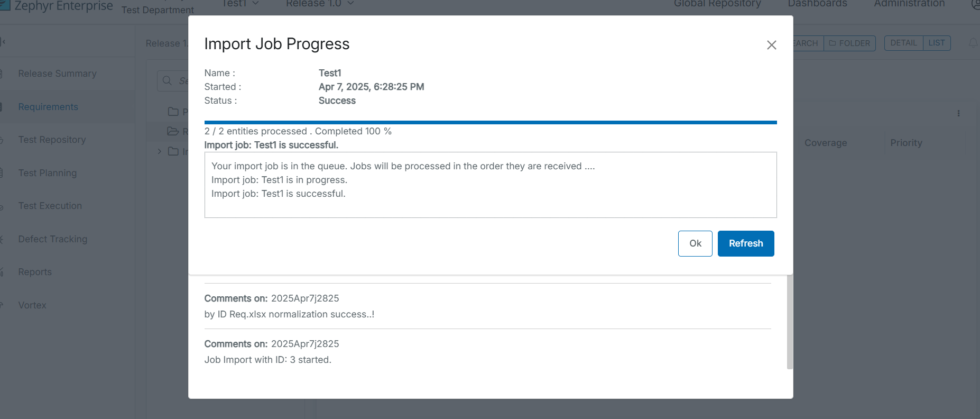Click the import progress bar

point(490,122)
